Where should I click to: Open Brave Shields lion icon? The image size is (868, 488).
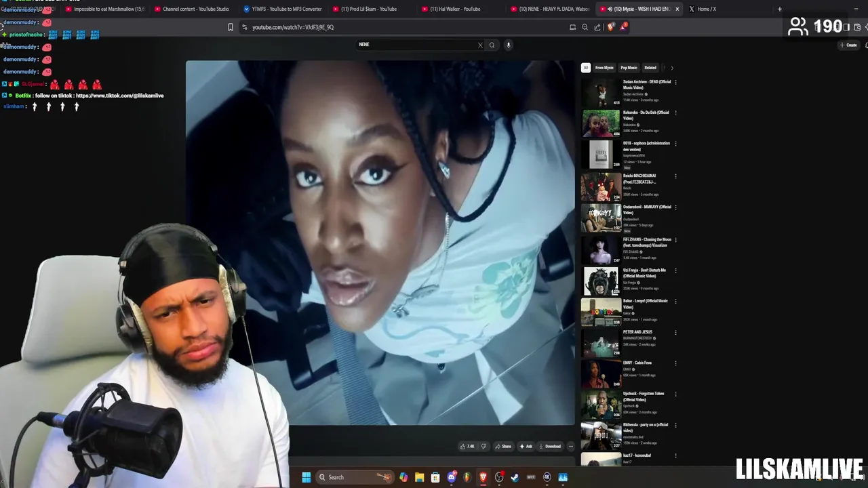(610, 27)
